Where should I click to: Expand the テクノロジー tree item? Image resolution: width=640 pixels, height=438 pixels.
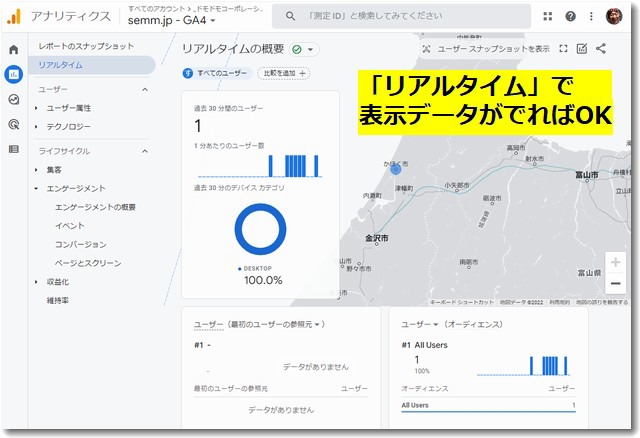pos(36,127)
